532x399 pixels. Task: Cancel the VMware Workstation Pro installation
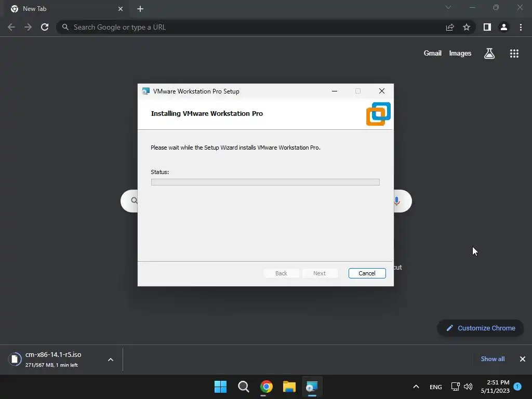point(367,273)
